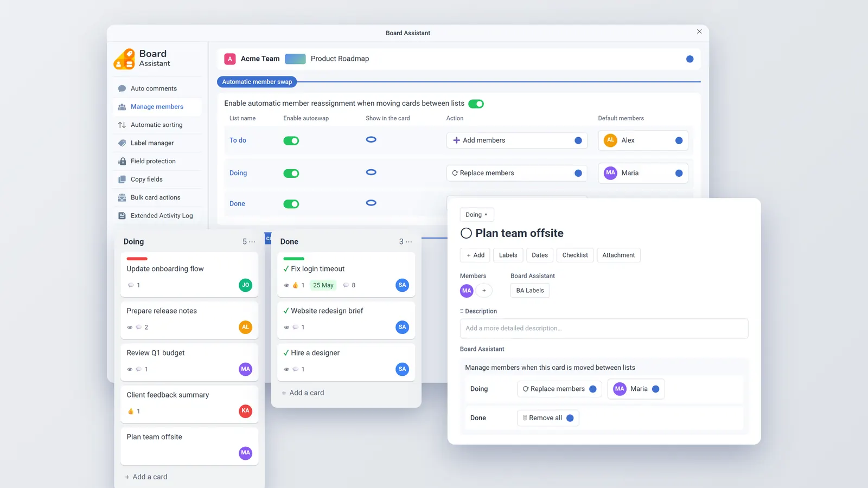Toggle autoswap for the Done list

pyautogui.click(x=291, y=204)
